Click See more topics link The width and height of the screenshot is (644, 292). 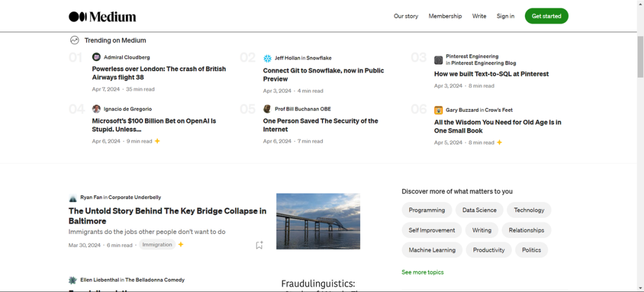coord(423,272)
